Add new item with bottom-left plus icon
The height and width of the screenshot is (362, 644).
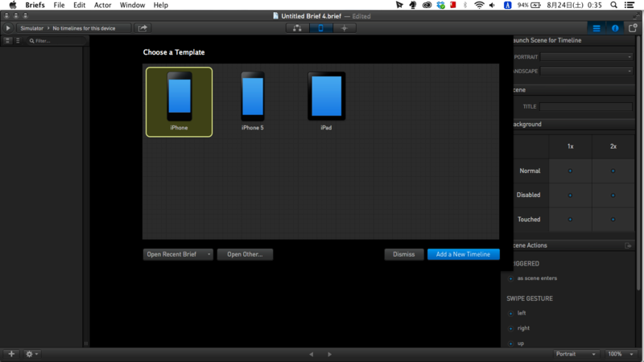(x=11, y=354)
